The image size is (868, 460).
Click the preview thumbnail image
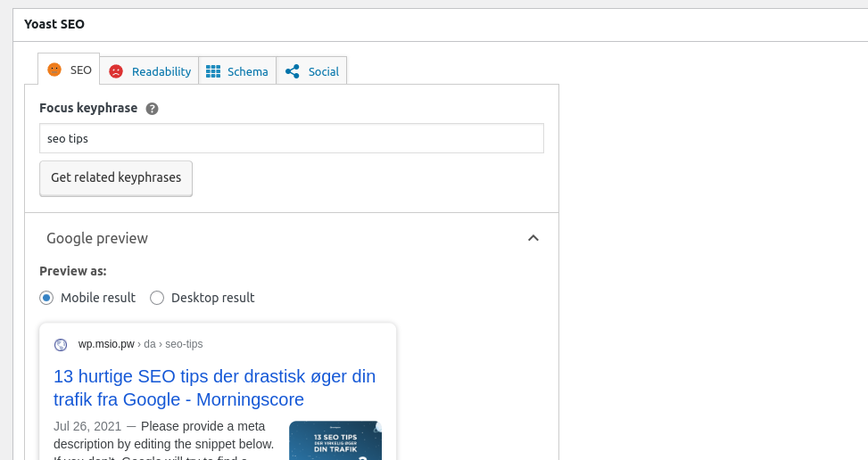coord(335,440)
